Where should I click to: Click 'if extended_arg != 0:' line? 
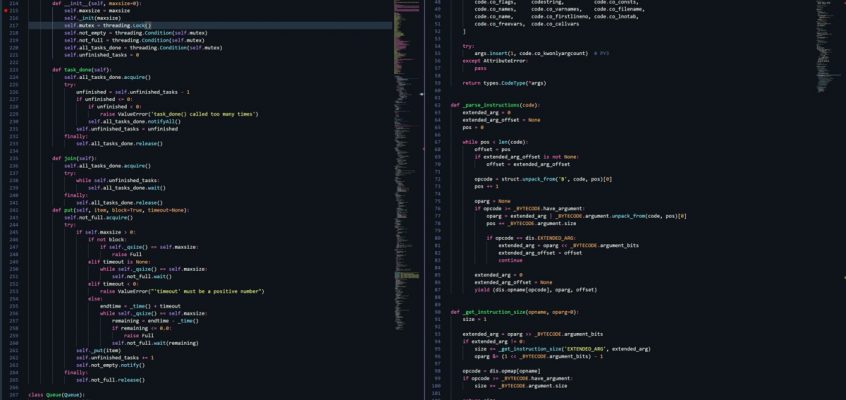[494, 341]
